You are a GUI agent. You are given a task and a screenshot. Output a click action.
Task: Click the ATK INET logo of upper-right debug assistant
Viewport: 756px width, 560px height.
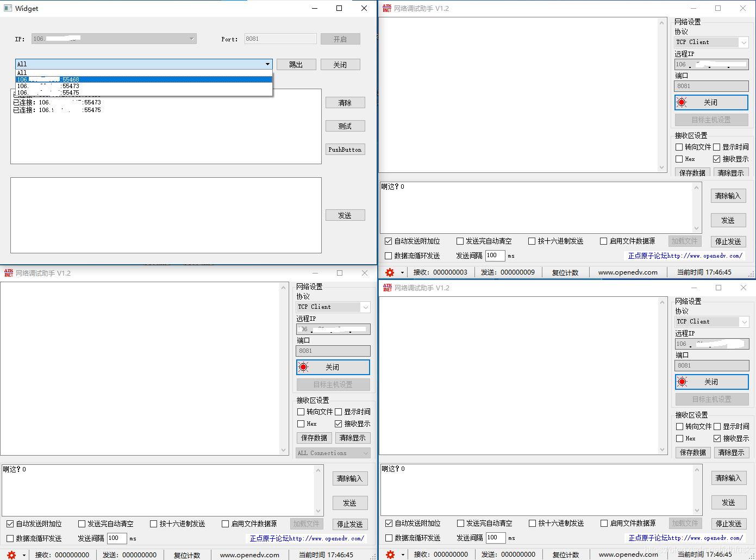coord(387,8)
